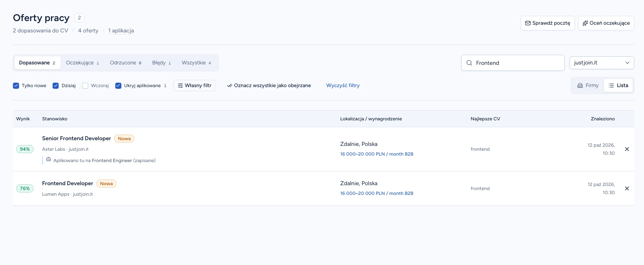
Task: Click the 94% match score badge
Action: (x=25, y=149)
